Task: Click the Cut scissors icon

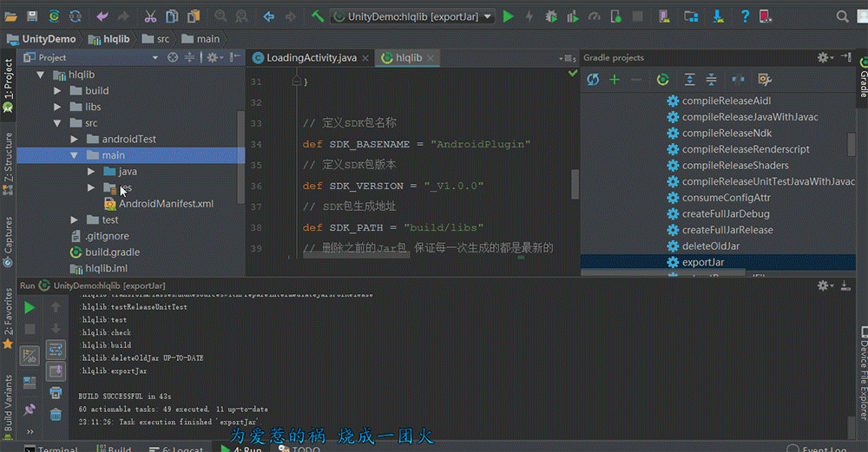Action: pos(150,16)
